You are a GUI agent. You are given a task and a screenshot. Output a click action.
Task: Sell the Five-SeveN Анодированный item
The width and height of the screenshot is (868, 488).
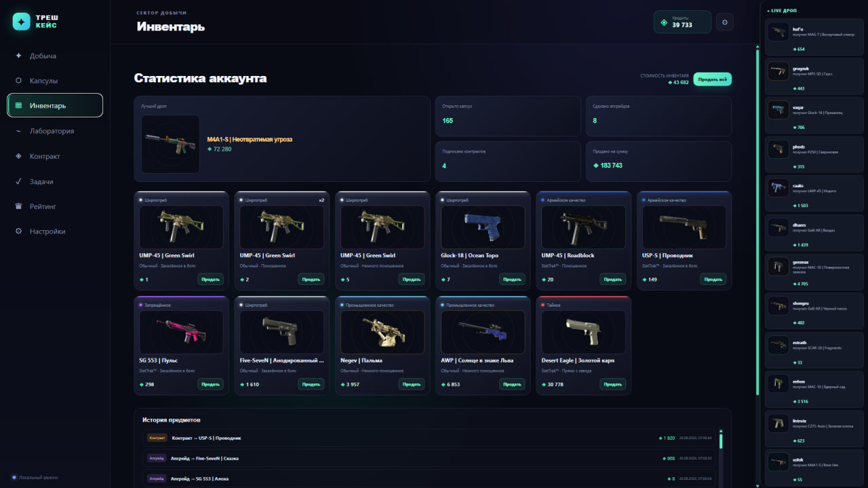coord(311,384)
